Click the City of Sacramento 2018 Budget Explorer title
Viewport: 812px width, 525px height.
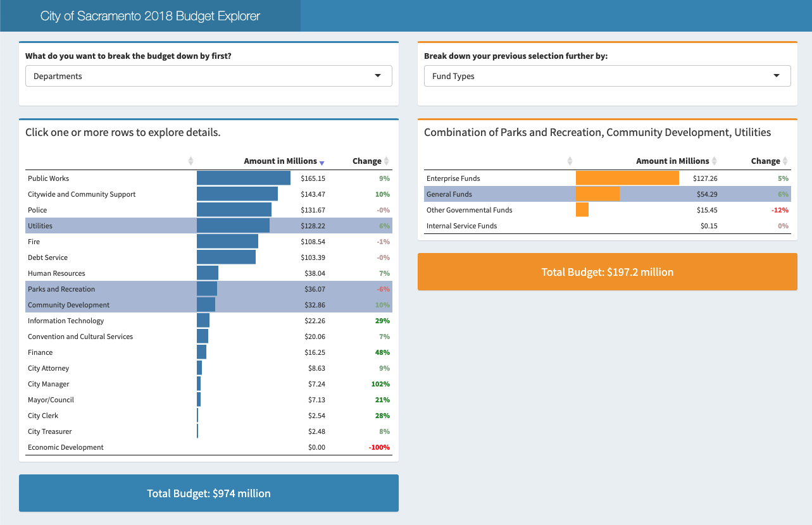click(150, 16)
